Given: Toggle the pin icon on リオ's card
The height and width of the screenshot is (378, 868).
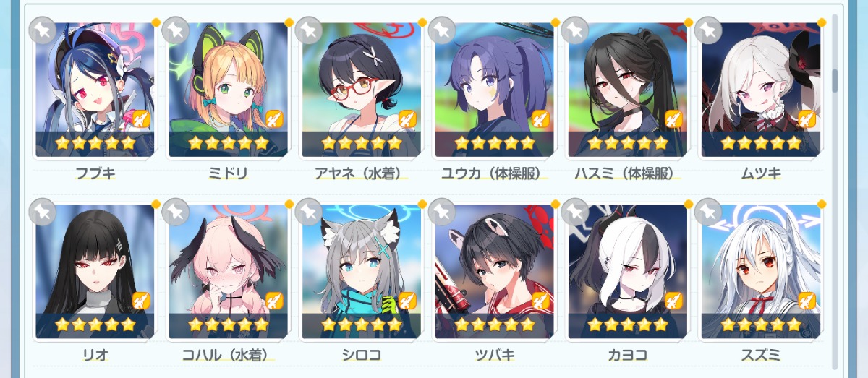Looking at the screenshot, I should coord(42,212).
